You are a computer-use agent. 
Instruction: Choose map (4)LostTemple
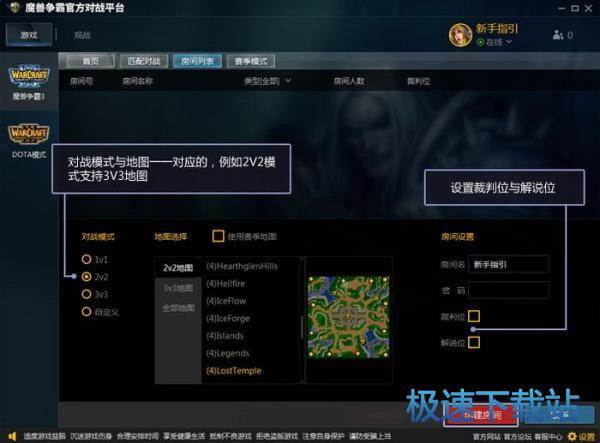pyautogui.click(x=234, y=371)
